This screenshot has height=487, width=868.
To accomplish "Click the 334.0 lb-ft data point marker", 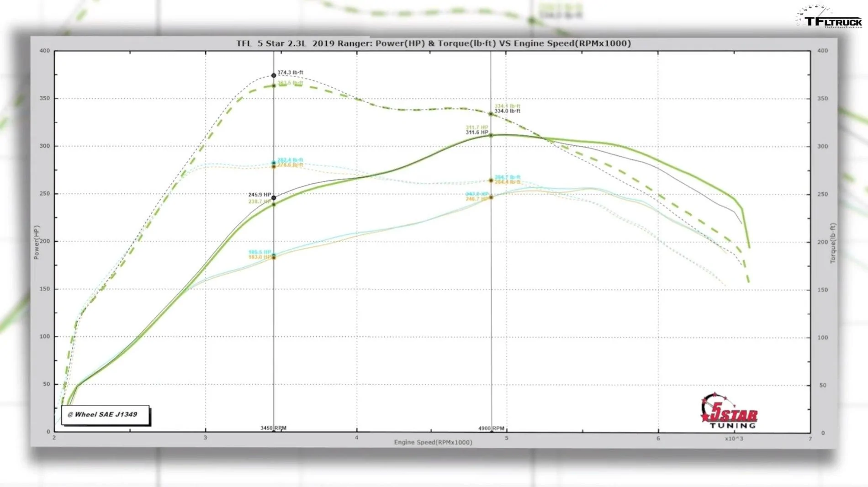I will coord(491,114).
